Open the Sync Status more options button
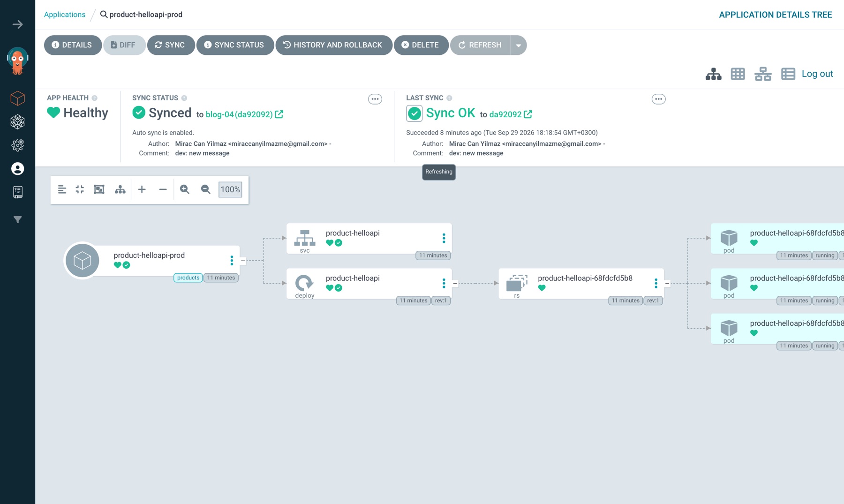Screen dimensions: 844x504 (x=375, y=99)
